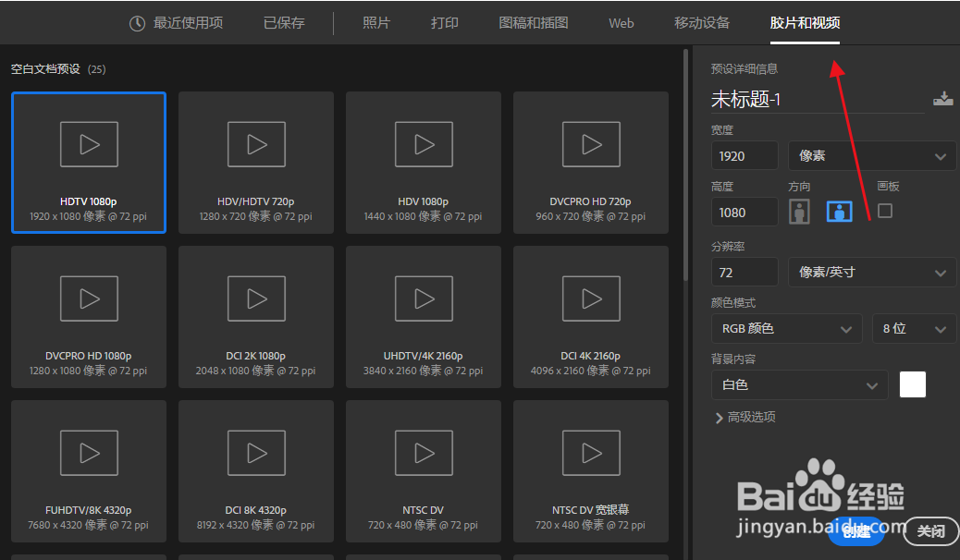Switch to the 已保存 tab
The image size is (960, 560).
tap(284, 23)
